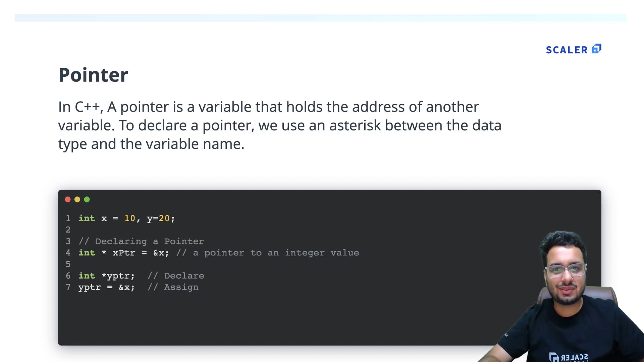Click the Scaler cube logo icon
The width and height of the screenshot is (644, 362).
pos(597,49)
